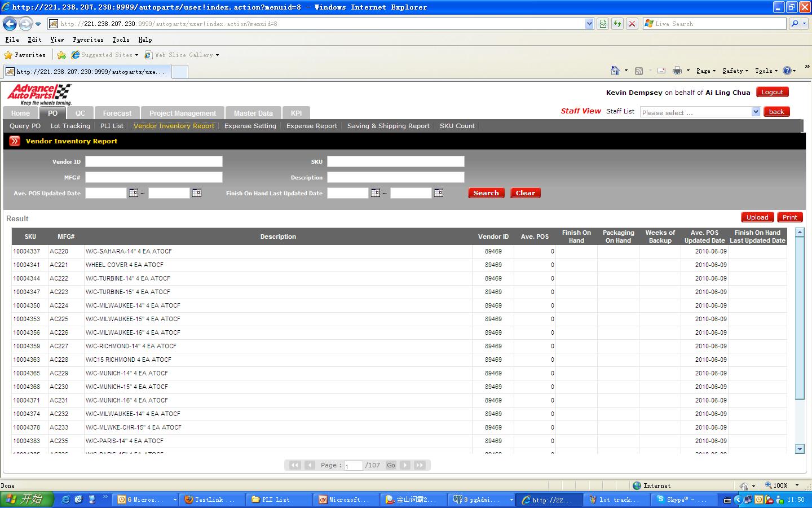
Task: Click the Logout button
Action: click(772, 92)
